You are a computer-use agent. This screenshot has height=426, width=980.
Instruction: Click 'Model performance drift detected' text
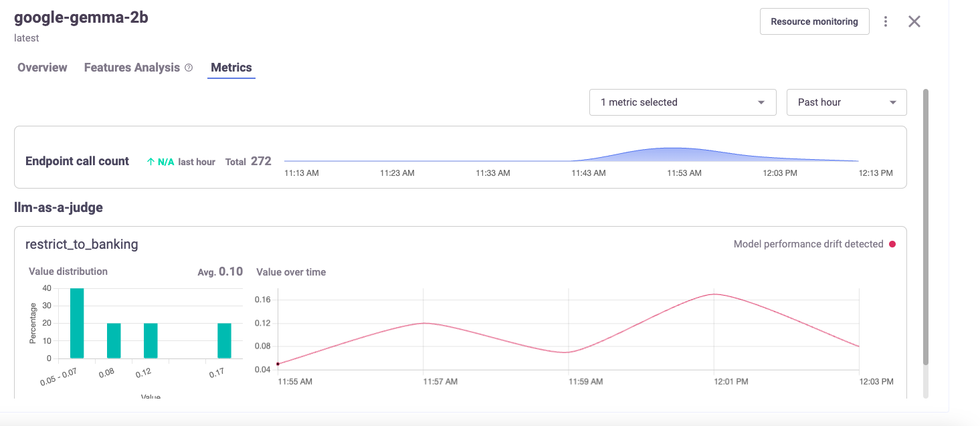coord(809,244)
